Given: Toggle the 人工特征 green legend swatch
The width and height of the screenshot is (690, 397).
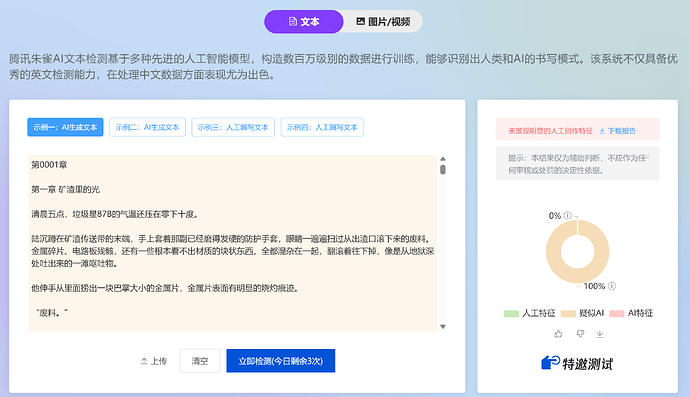Looking at the screenshot, I should point(511,313).
